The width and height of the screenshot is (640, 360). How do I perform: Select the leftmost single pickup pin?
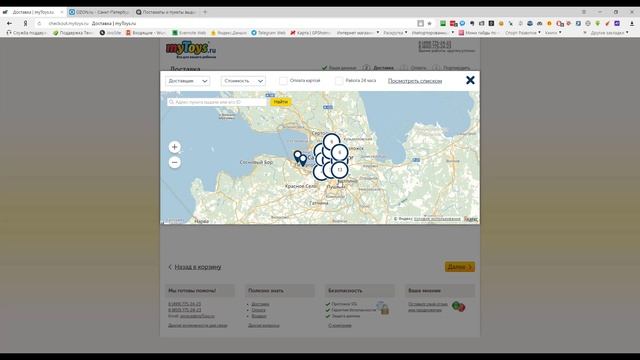(298, 156)
